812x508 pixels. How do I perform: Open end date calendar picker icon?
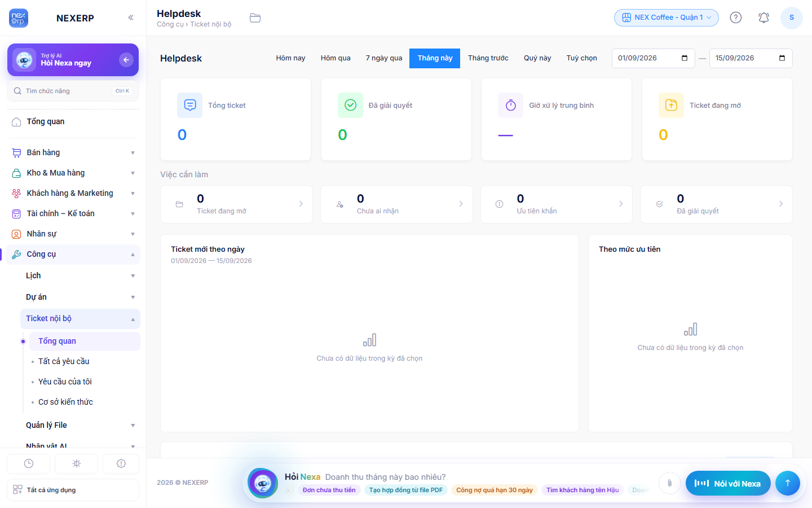pos(782,58)
